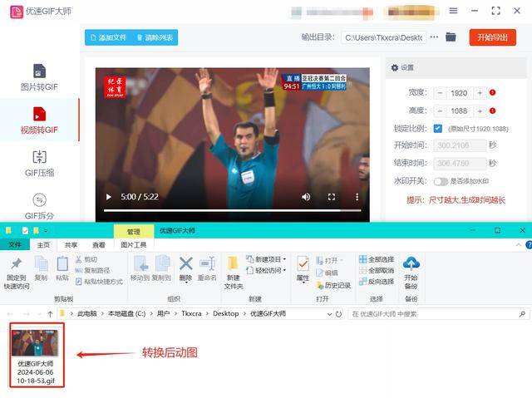Play the video preview
The height and width of the screenshot is (398, 532).
[x=107, y=197]
